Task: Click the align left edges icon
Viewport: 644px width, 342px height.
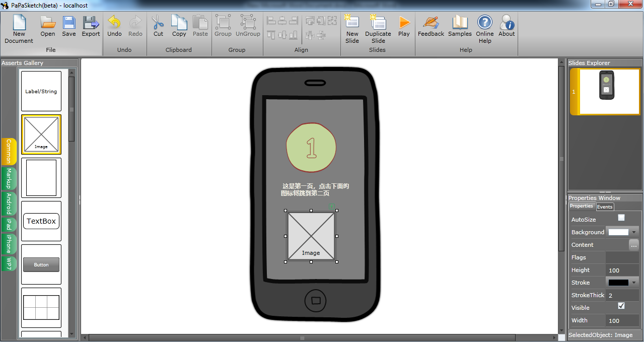Action: pos(272,21)
